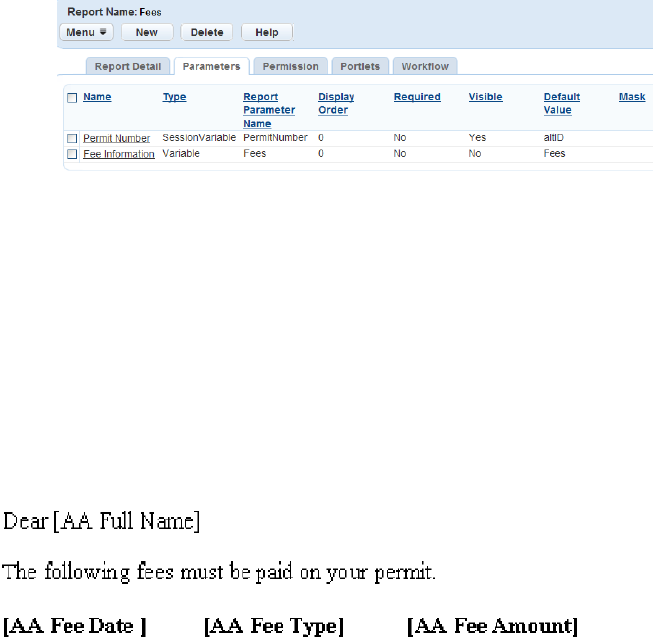The height and width of the screenshot is (643, 653).
Task: Sort by the Required column header
Action: tap(417, 97)
